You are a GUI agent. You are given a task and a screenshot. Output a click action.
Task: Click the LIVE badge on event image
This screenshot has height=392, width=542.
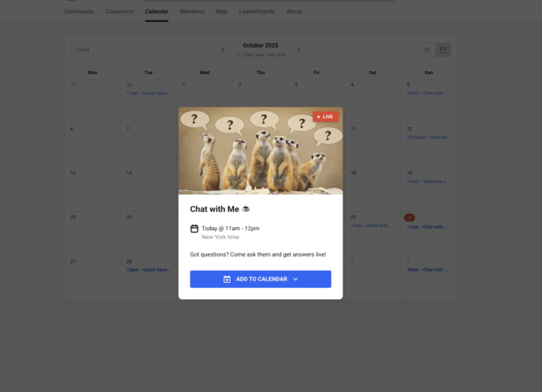coord(325,117)
